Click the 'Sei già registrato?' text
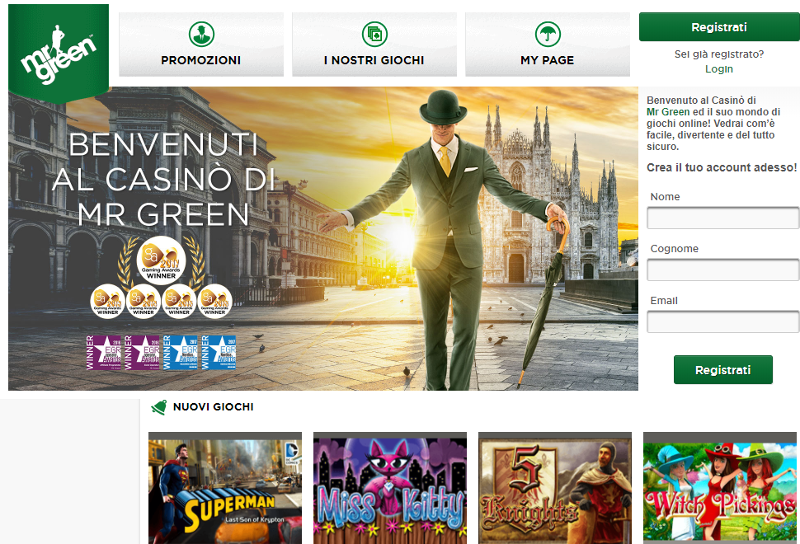This screenshot has width=800, height=544. [x=719, y=54]
